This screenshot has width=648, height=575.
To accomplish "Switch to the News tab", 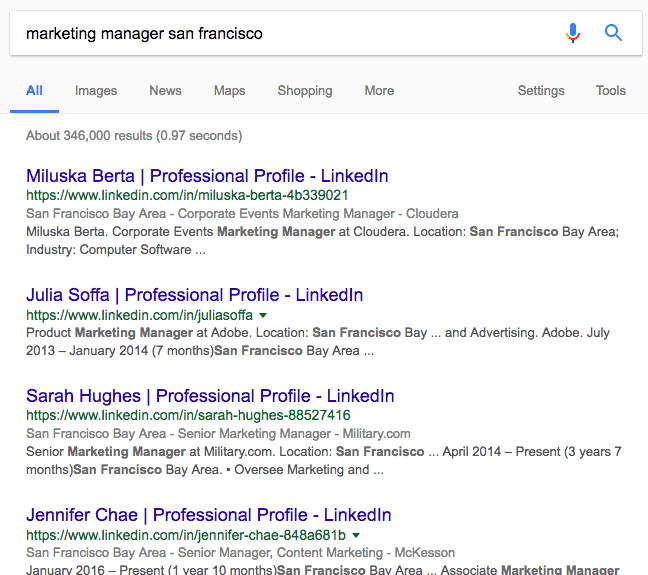I will [165, 91].
